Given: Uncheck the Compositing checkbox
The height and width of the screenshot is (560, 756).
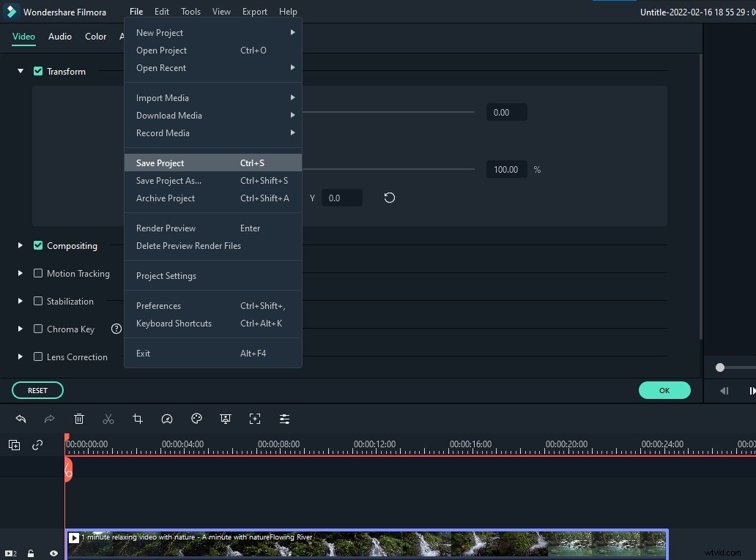Looking at the screenshot, I should point(37,245).
